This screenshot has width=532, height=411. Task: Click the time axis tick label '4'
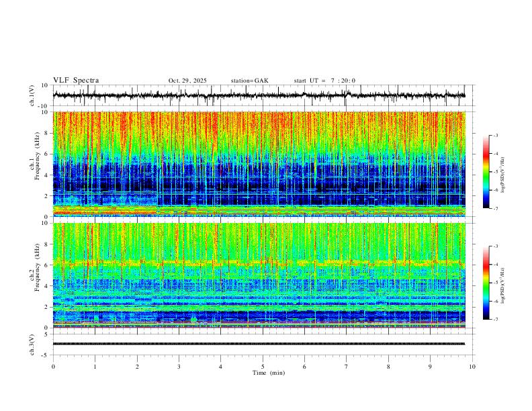pos(220,367)
